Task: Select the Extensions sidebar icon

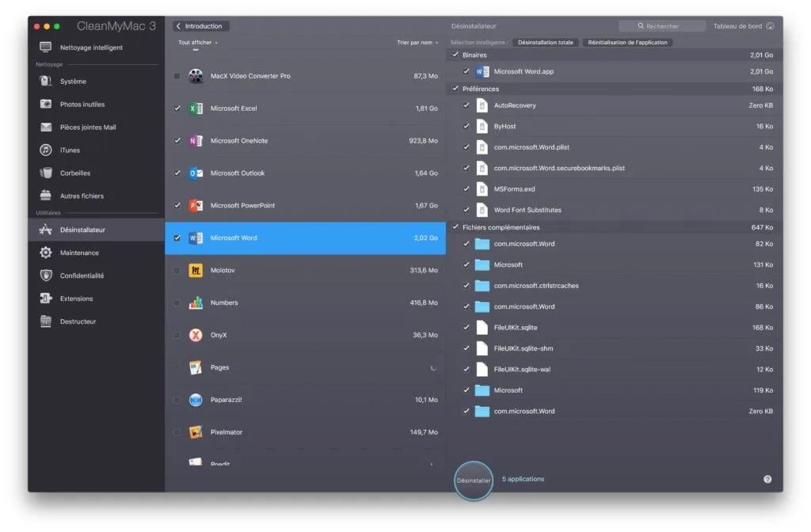Action: (x=45, y=298)
